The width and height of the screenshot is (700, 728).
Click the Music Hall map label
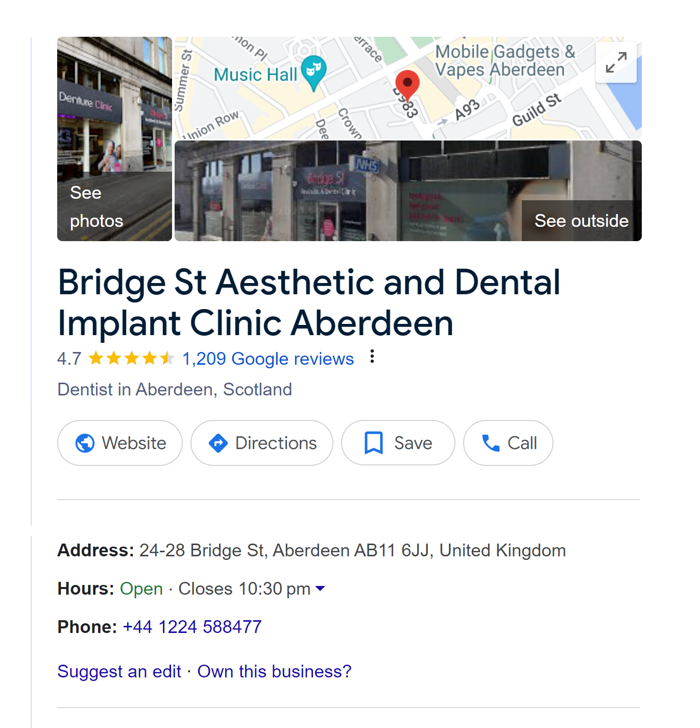pyautogui.click(x=255, y=75)
